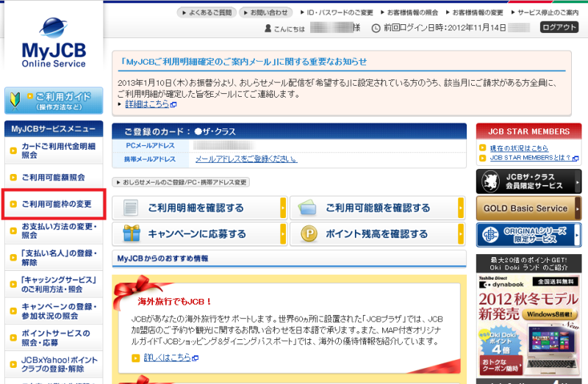Click the 海外旅行でもJCB！ heading
The image size is (588, 384).
175,301
